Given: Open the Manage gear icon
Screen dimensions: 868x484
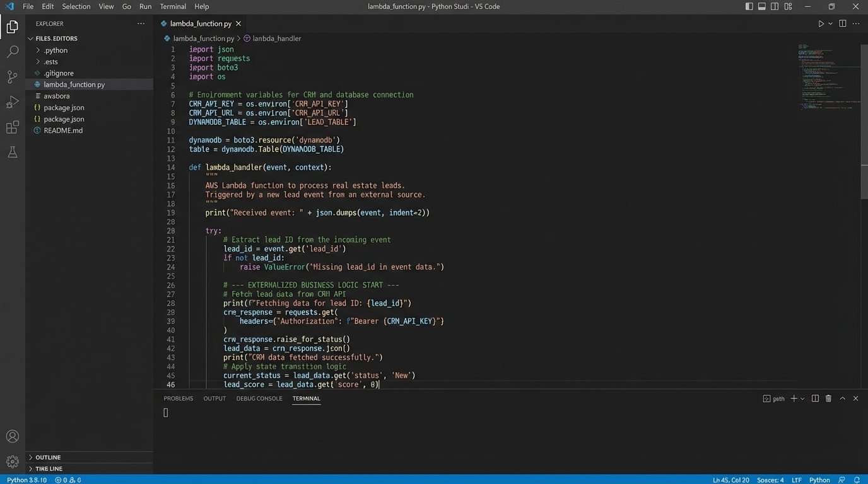Looking at the screenshot, I should (12, 461).
